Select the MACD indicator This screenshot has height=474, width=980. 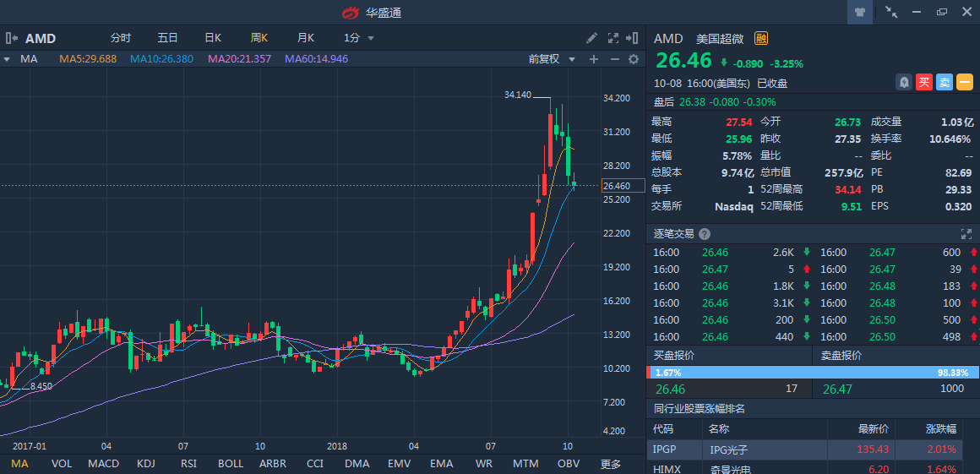[104, 464]
